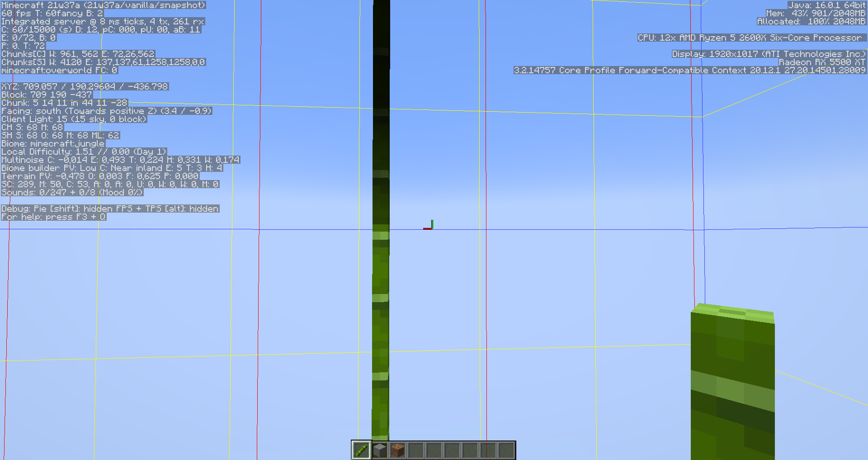Click the "60 fps T: 60fancy" debug line
Screen dimensions: 868x460
pyautogui.click(x=52, y=13)
